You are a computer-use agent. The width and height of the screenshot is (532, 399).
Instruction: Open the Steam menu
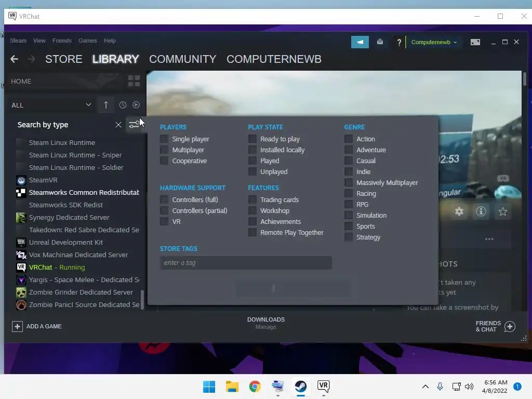[x=18, y=41]
